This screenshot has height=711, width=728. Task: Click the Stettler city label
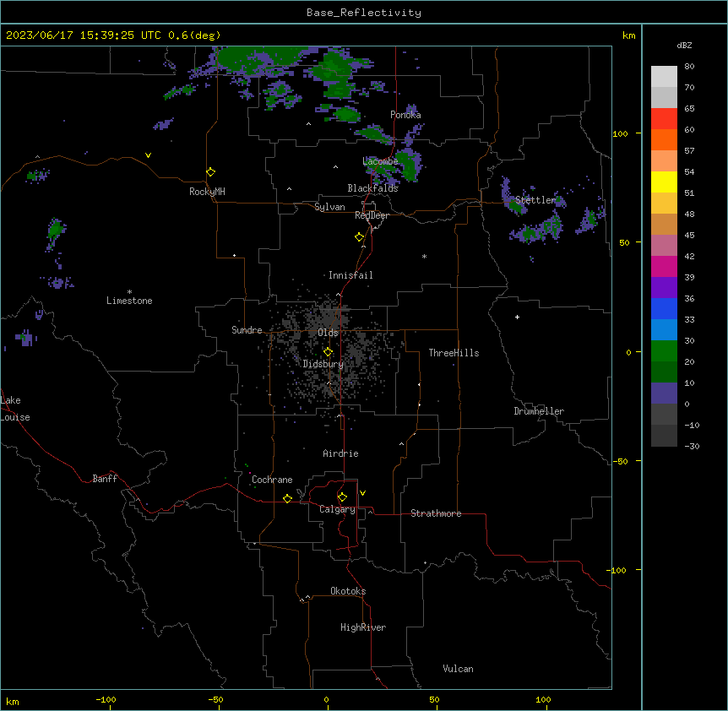pos(535,200)
